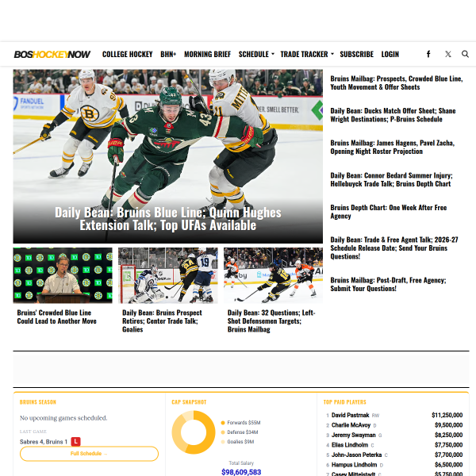476x476 pixels.
Task: Click the Goalies $9M legend dot
Action: coord(223,442)
